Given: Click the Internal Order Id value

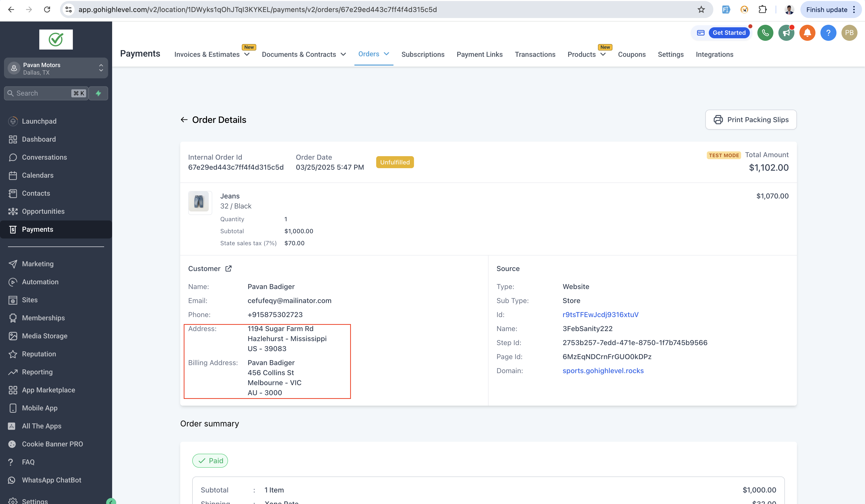Looking at the screenshot, I should [236, 167].
